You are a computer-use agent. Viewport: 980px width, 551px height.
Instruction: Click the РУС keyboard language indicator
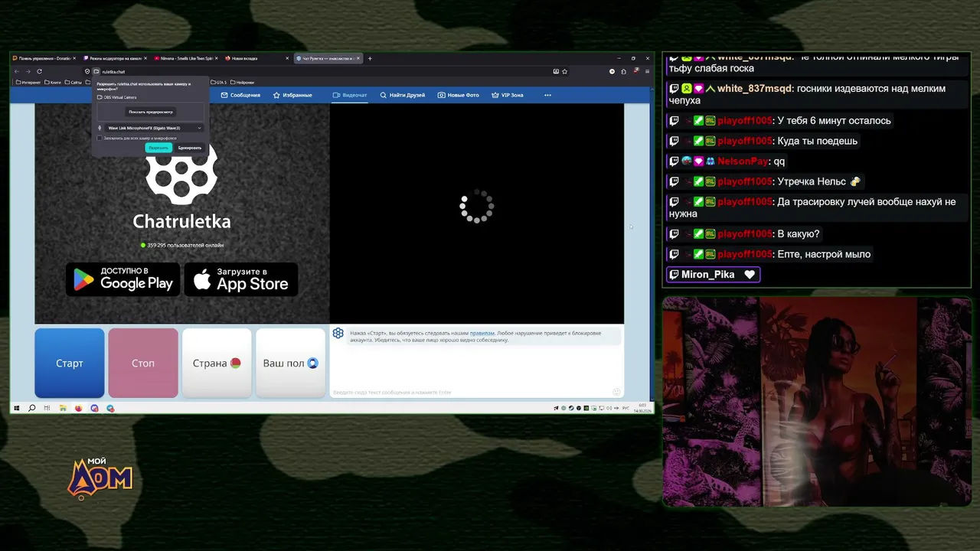point(626,408)
